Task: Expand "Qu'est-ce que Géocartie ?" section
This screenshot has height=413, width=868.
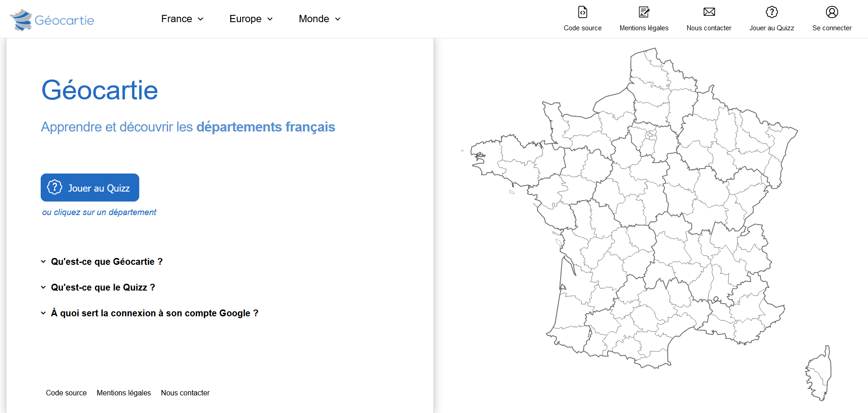Action: 107,262
